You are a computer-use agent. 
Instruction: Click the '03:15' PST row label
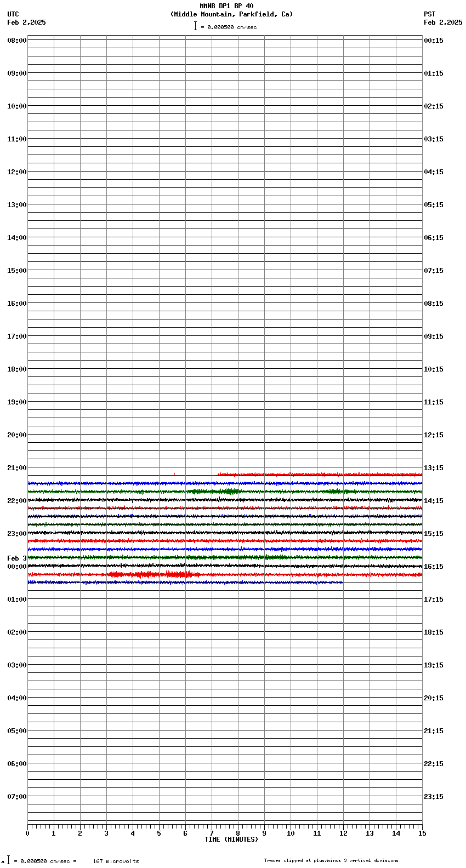click(434, 139)
